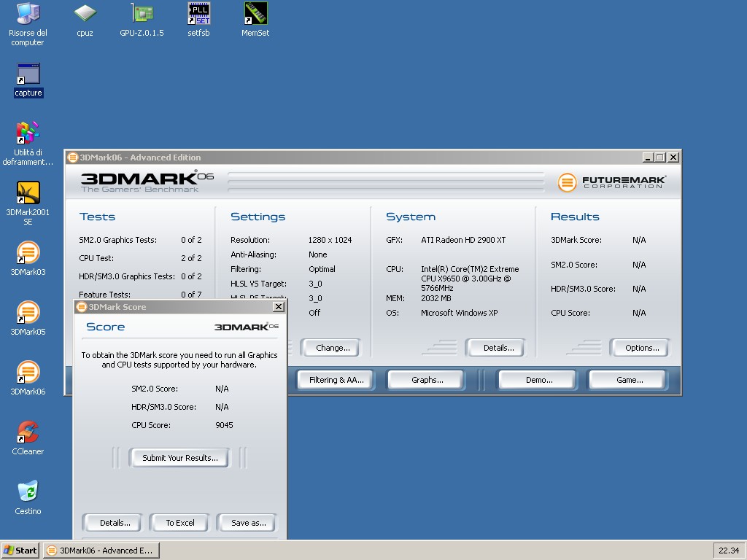Click the Options... results button
747x560 pixels.
click(x=642, y=348)
